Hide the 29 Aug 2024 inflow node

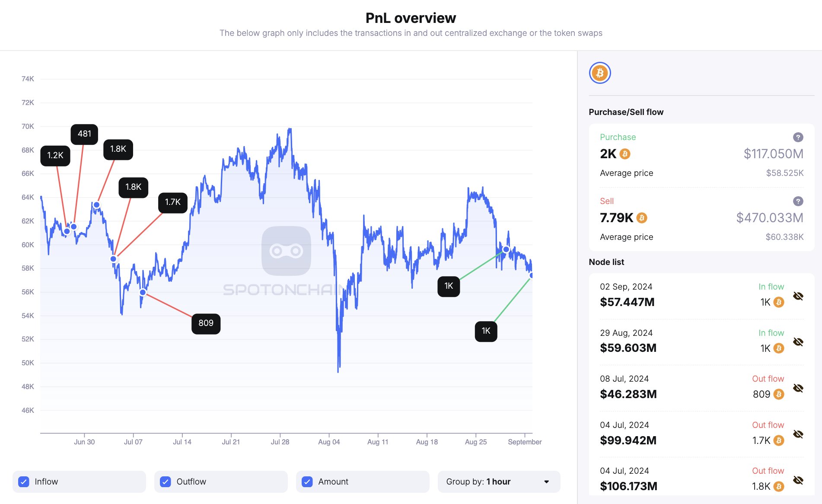[798, 342]
